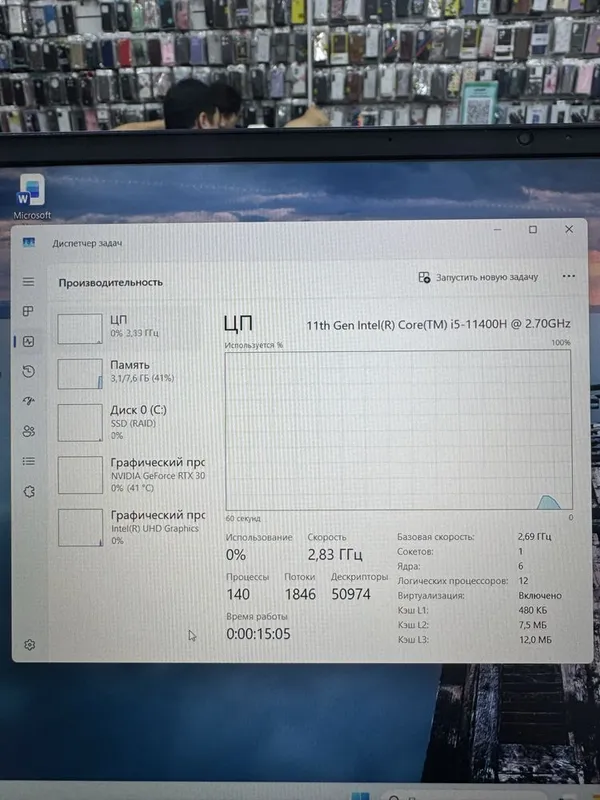Screen dimensions: 600x800
Task: Click the Microsoft Word desktop shortcut icon
Action: point(32,196)
